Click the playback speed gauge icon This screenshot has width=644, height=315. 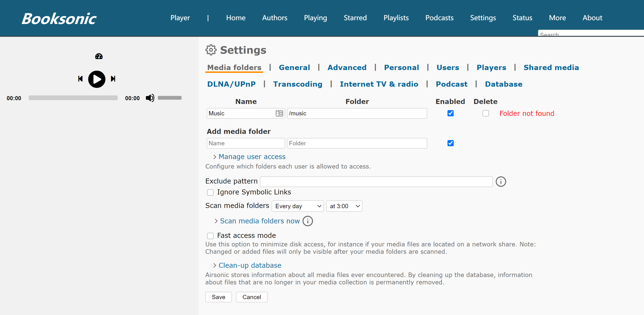[99, 56]
